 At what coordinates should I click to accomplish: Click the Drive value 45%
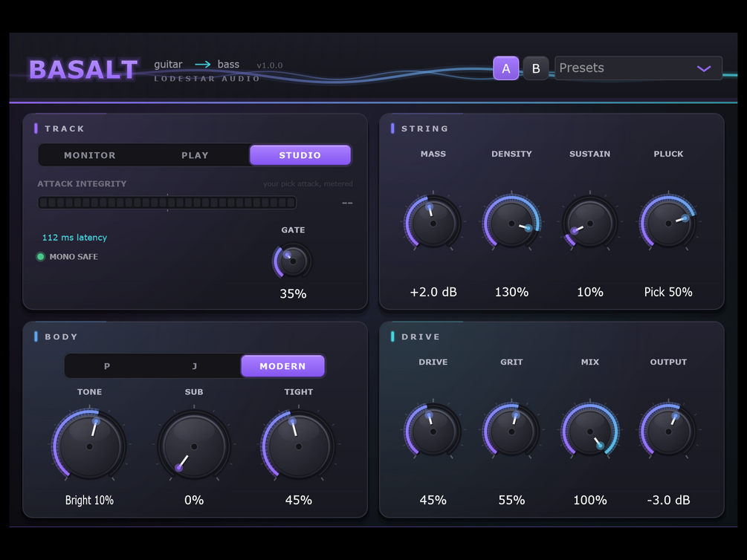tap(433, 500)
